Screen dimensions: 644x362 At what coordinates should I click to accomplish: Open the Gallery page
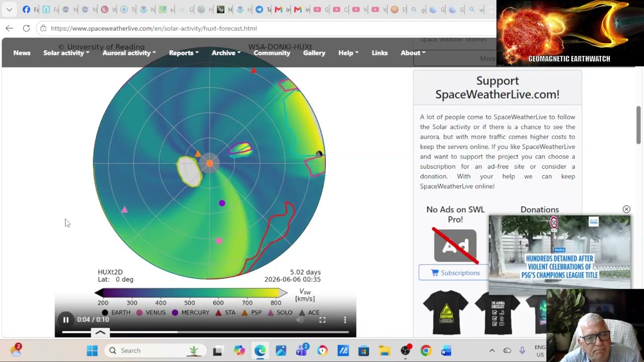click(314, 53)
